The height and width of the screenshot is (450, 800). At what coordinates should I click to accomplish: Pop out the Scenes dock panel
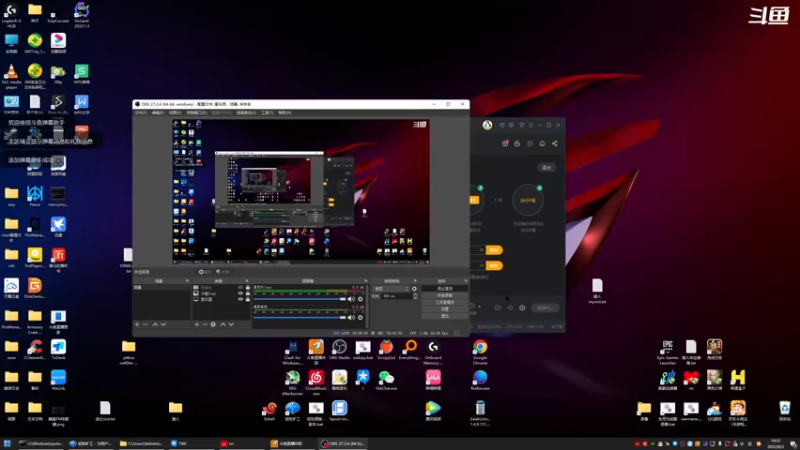pos(187,281)
